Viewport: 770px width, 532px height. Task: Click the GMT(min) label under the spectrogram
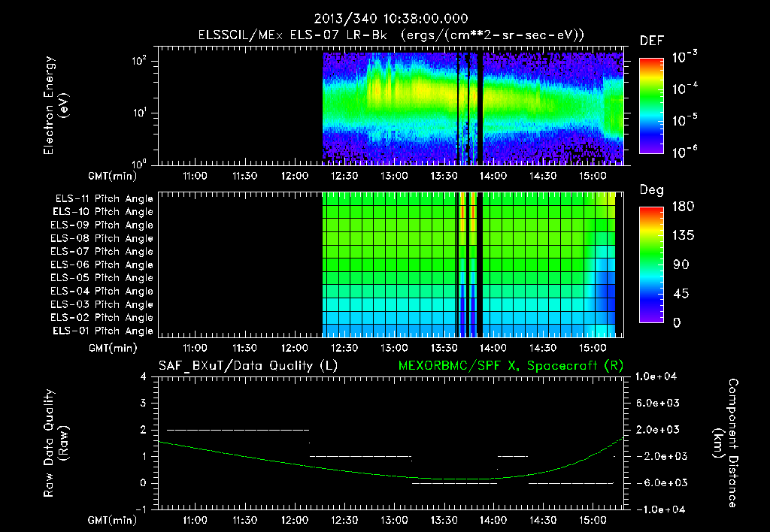113,176
